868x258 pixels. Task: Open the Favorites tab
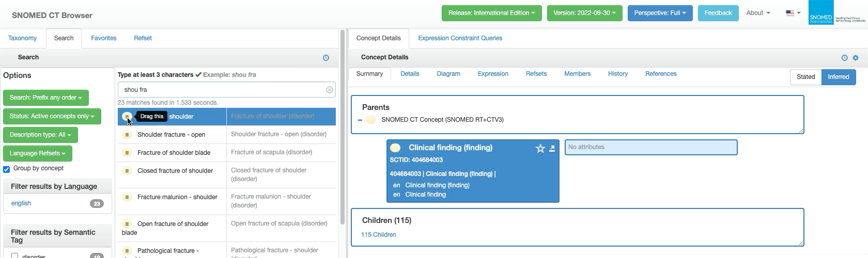coord(103,38)
